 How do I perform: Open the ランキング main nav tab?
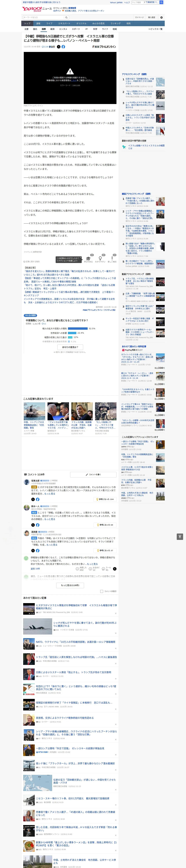point(115,24)
